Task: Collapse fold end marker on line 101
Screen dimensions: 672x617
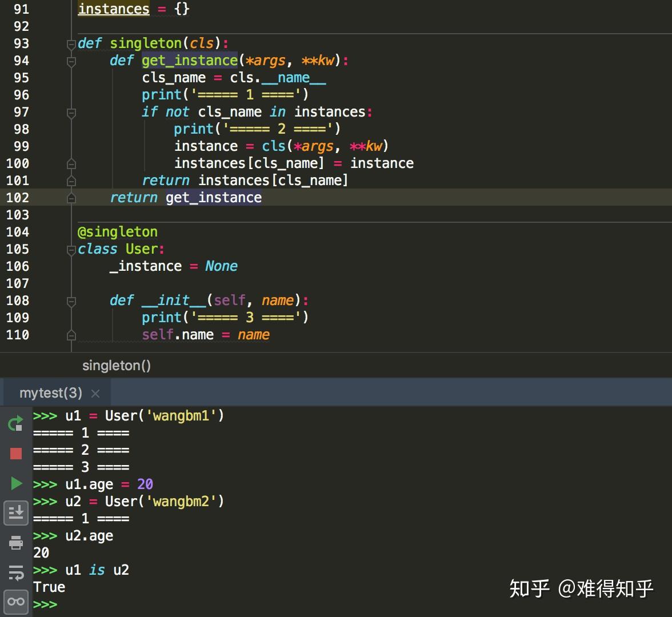Action: pos(71,181)
